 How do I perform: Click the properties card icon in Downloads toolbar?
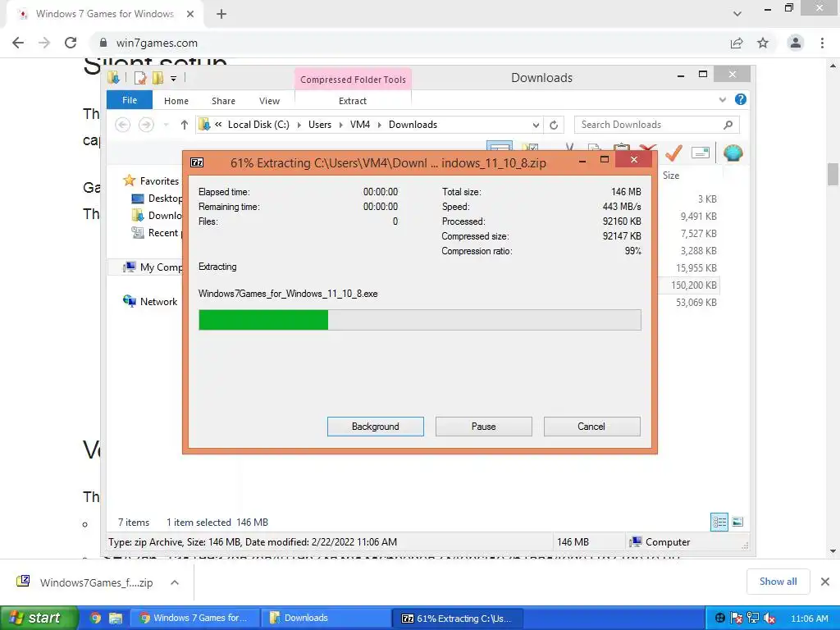(701, 153)
